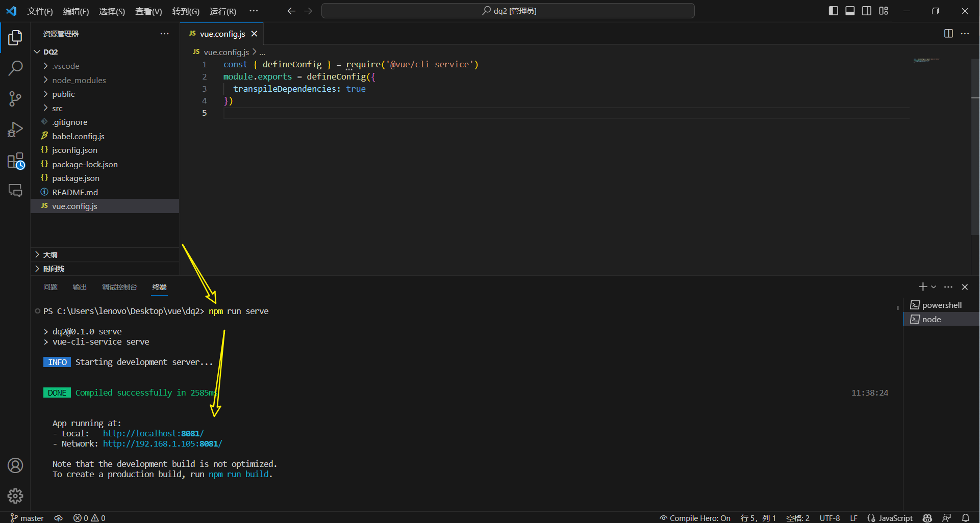Switch to the 终端 panel tab
This screenshot has width=980, height=523.
pyautogui.click(x=160, y=287)
